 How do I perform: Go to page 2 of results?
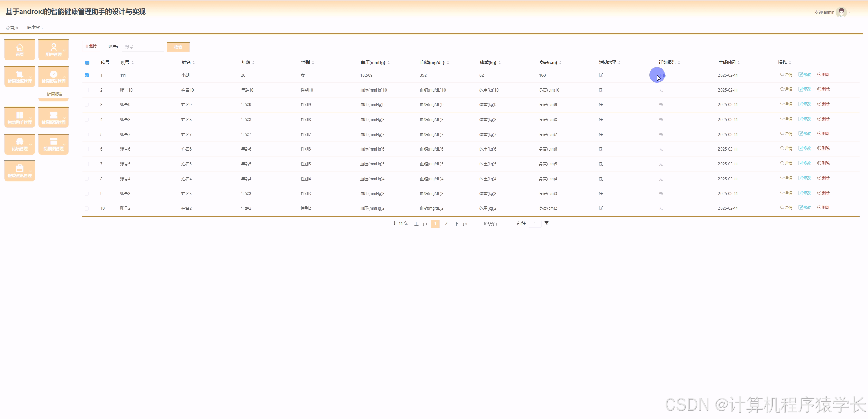[x=446, y=224]
